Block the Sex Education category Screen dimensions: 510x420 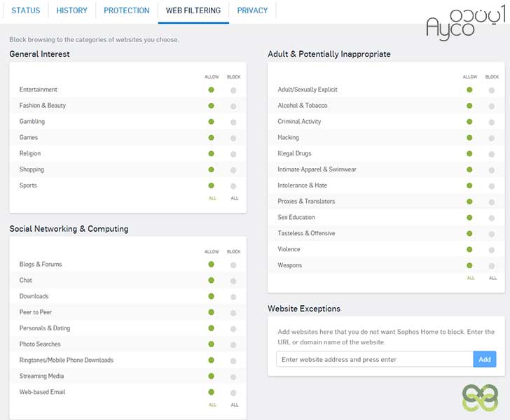(x=492, y=218)
